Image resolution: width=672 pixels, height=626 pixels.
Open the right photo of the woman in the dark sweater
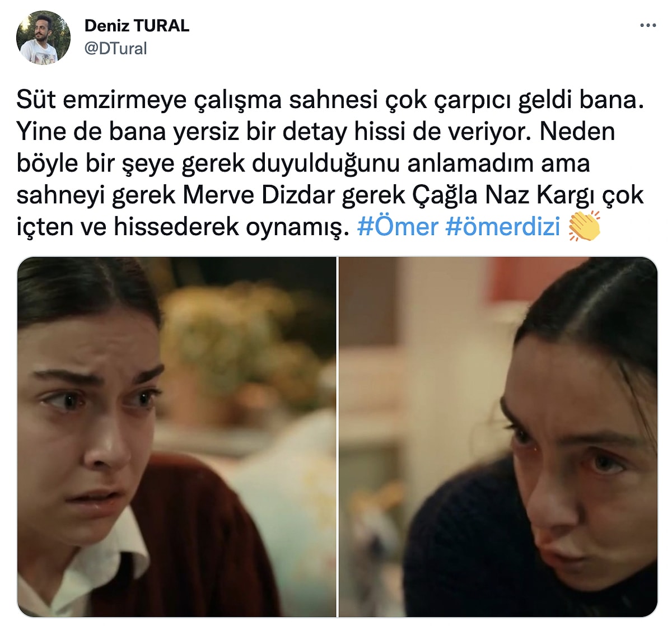(x=498, y=437)
